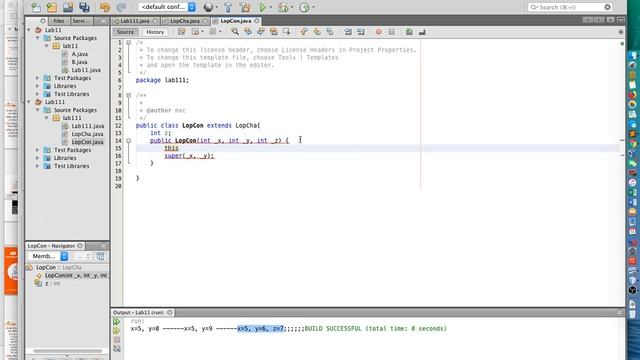Viewport: 640px width, 360px height.
Task: Click the Navigator horizontal scrollbar
Action: pos(68,351)
